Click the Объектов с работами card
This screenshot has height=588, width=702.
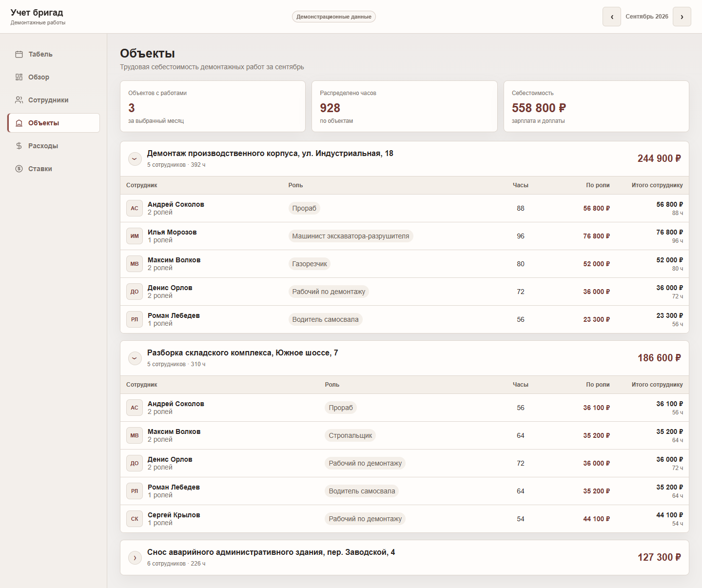click(213, 106)
